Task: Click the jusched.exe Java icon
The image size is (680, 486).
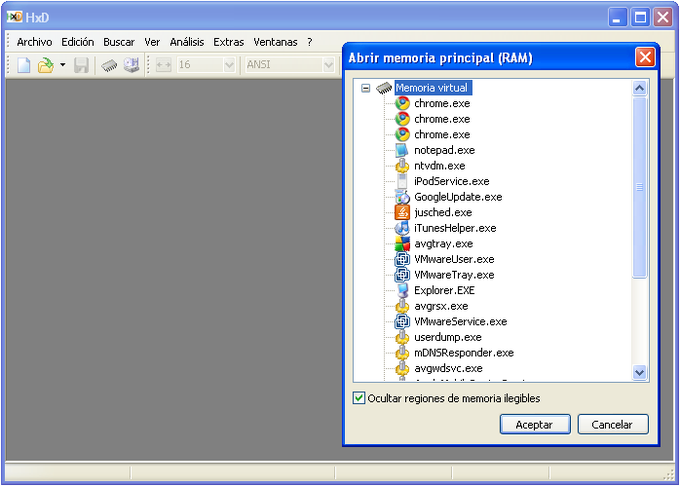Action: [x=402, y=212]
